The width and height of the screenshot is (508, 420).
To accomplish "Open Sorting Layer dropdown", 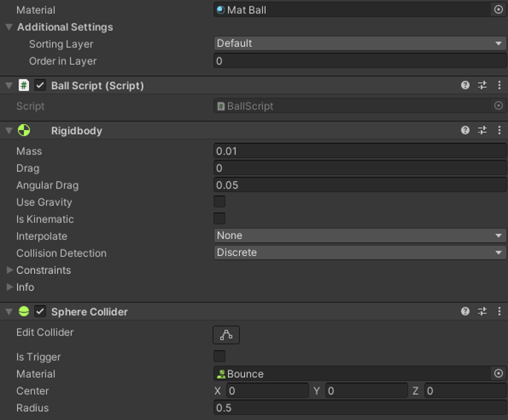I will (x=359, y=43).
